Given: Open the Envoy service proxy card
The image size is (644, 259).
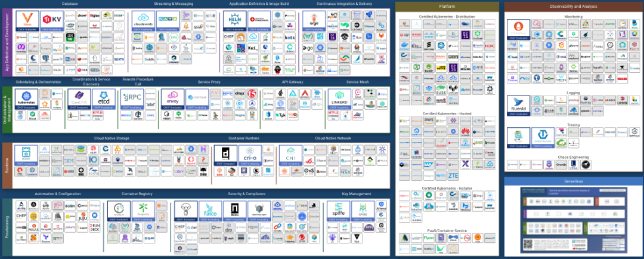Looking at the screenshot, I should 172,98.
